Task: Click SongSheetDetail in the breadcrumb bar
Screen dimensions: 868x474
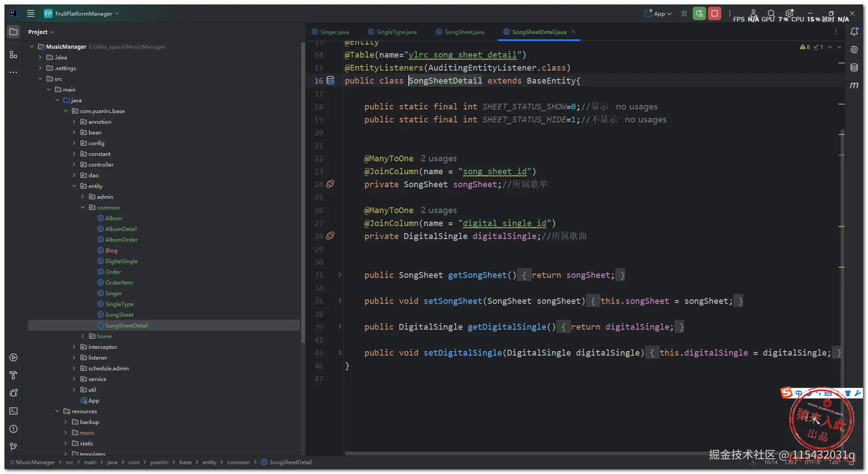Action: (287, 462)
